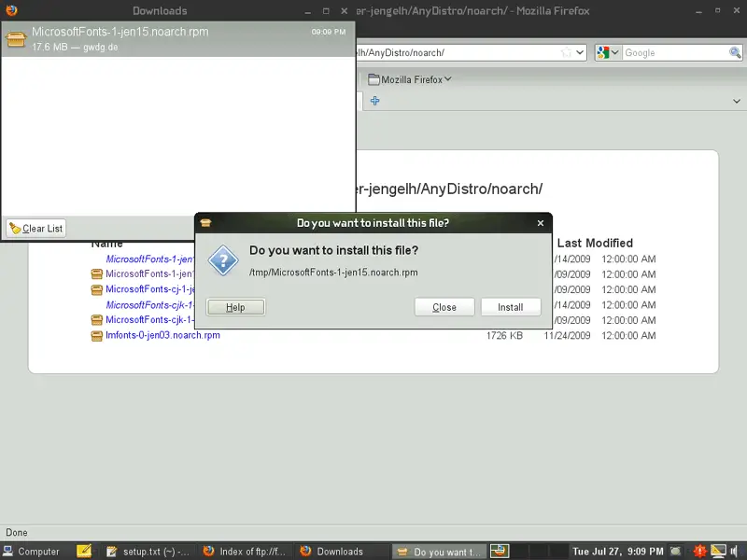Expand the list all tabs arrow in Firefox
This screenshot has height=560, width=747.
737,101
